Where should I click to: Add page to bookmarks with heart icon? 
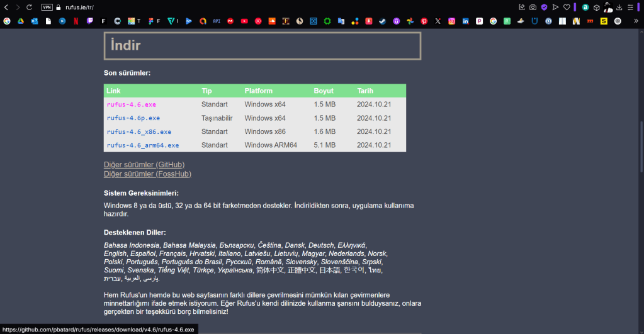[x=566, y=7]
